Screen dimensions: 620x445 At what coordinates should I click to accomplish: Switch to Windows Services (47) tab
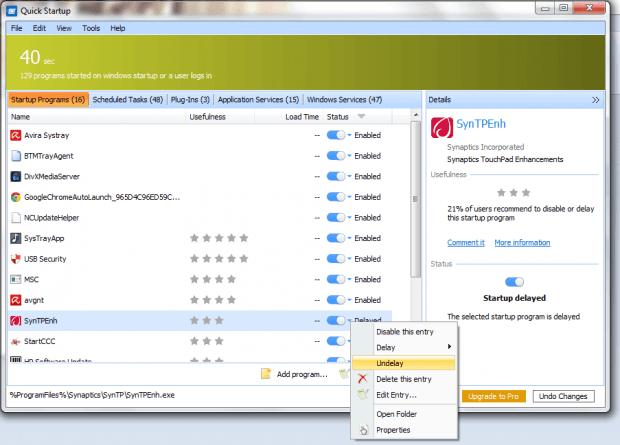(344, 100)
